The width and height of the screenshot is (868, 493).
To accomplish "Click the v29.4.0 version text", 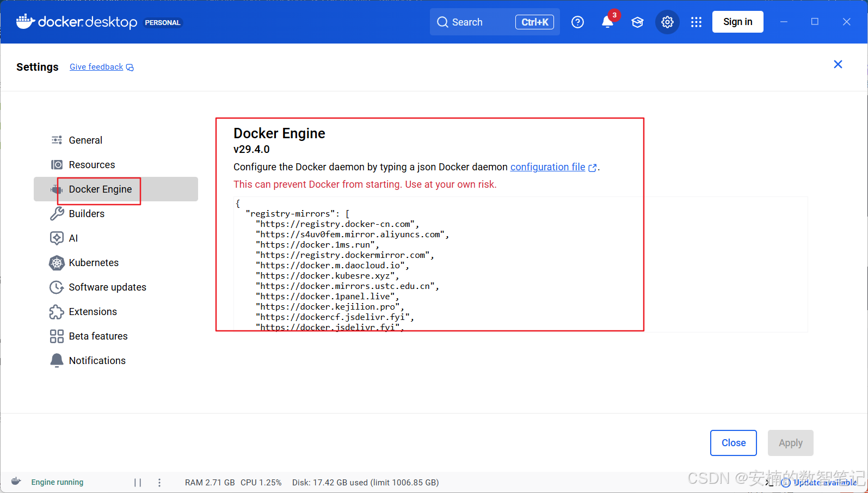I will (x=251, y=149).
